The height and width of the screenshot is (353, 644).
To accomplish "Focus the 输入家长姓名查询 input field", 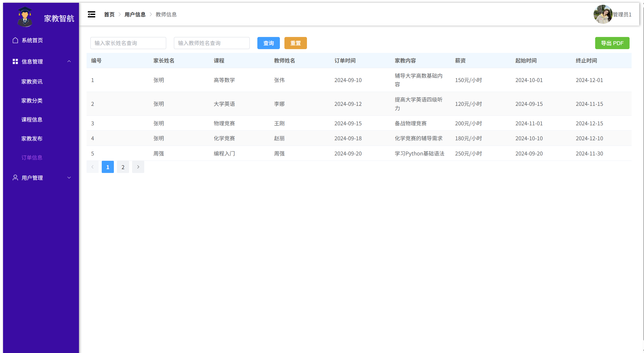I will 128,43.
